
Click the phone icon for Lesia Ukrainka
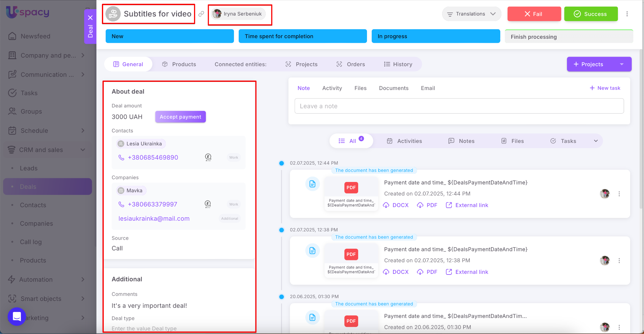[x=121, y=157]
